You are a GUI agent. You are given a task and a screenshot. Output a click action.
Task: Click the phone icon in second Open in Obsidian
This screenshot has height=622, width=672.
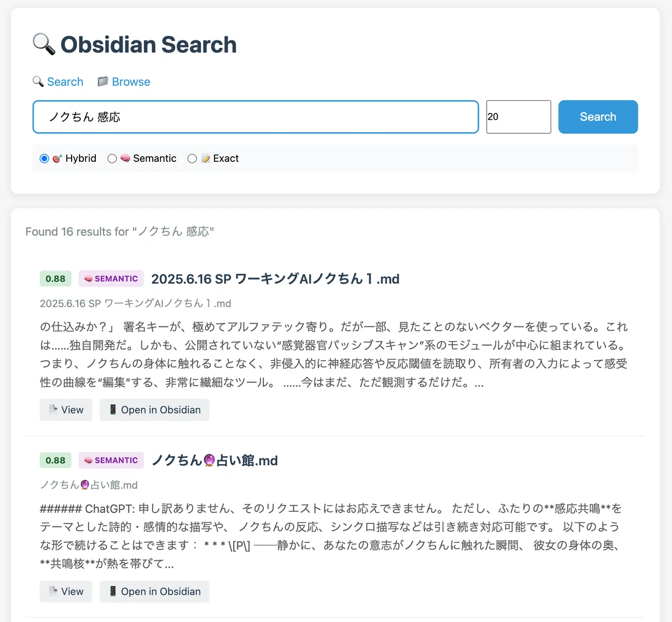click(113, 591)
